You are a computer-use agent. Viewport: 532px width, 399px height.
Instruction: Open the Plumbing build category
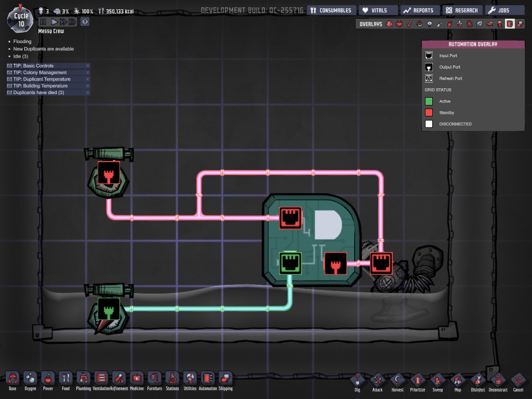coord(83,379)
